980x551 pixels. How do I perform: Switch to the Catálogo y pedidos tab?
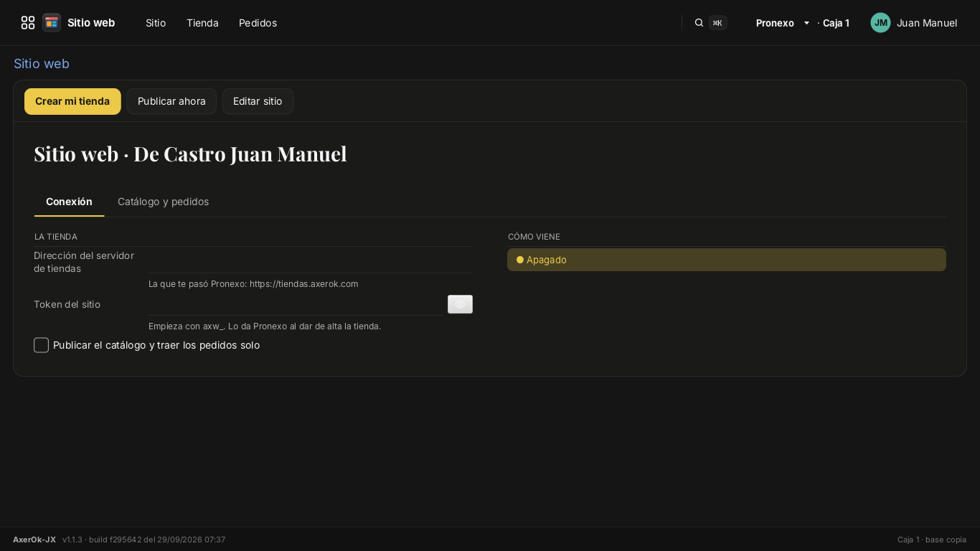click(164, 202)
